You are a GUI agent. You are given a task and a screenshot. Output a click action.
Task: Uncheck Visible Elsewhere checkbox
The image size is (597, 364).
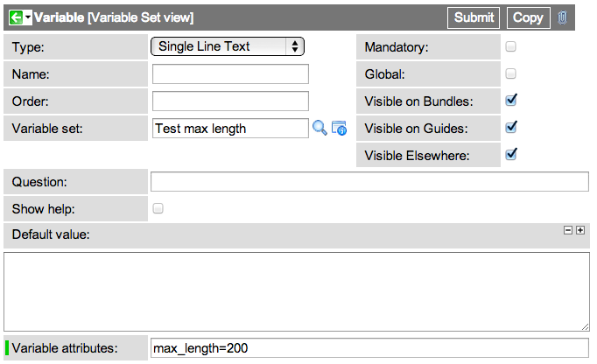[511, 154]
